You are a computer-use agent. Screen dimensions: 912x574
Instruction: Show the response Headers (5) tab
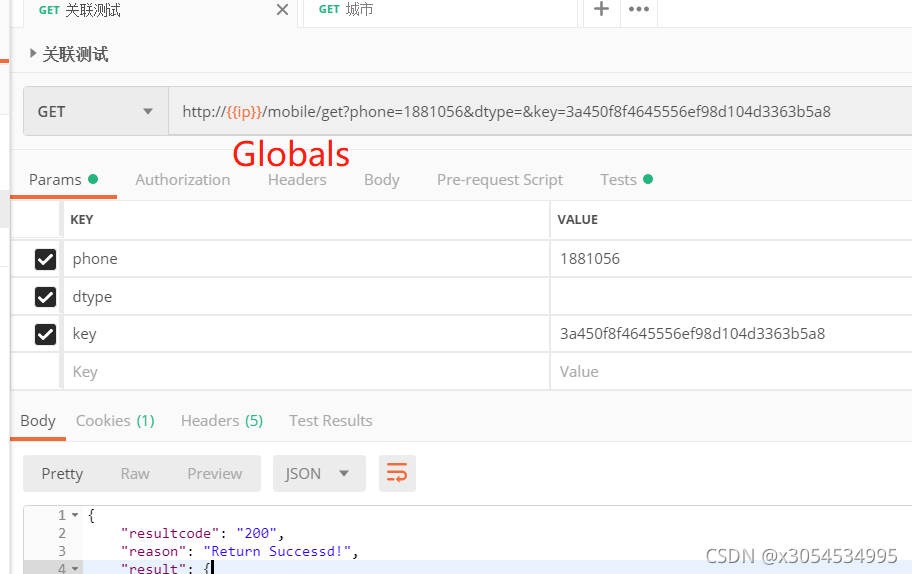point(222,420)
